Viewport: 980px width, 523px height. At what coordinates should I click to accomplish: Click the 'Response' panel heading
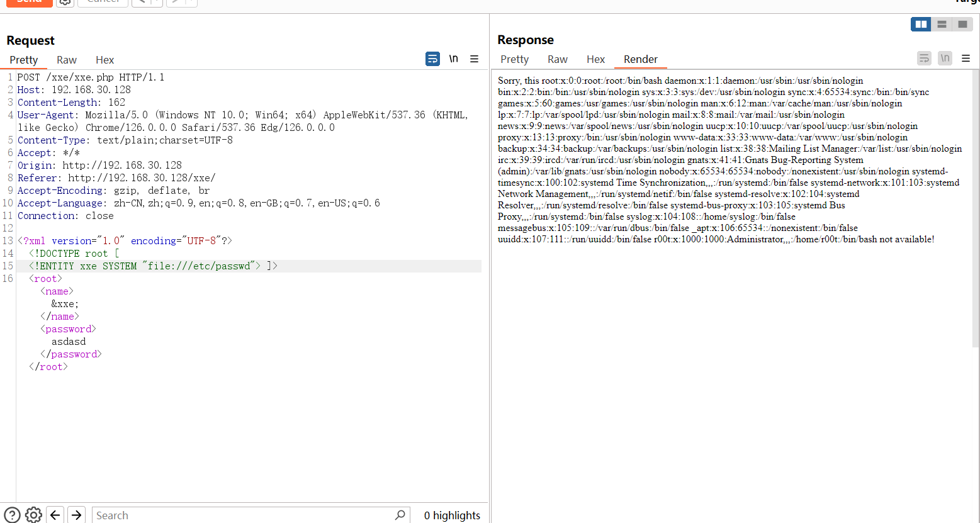click(x=526, y=40)
